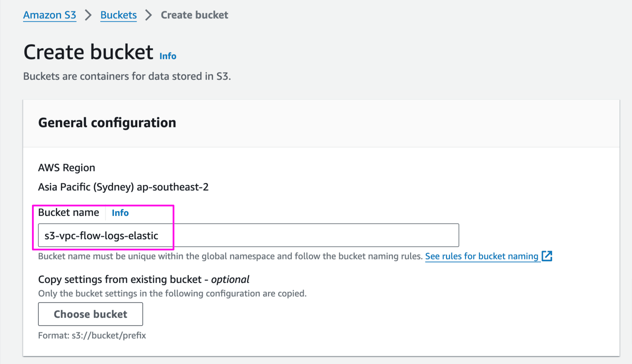The height and width of the screenshot is (364, 632).
Task: Click the Create bucket breadcrumb entry
Action: click(x=194, y=15)
